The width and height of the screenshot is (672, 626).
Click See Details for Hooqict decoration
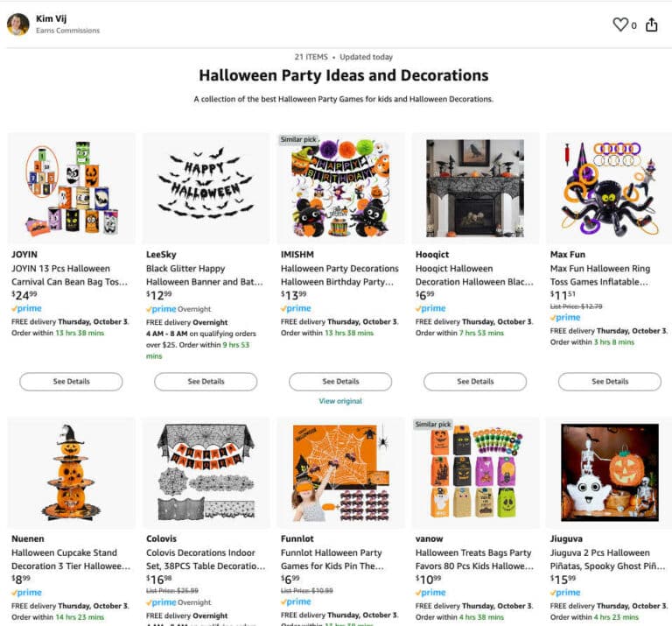pos(475,382)
